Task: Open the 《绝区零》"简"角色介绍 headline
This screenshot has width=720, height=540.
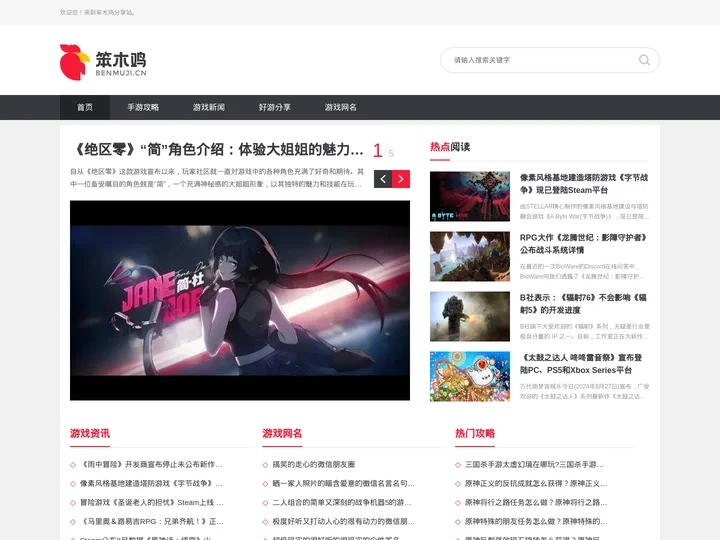Action: [x=217, y=149]
